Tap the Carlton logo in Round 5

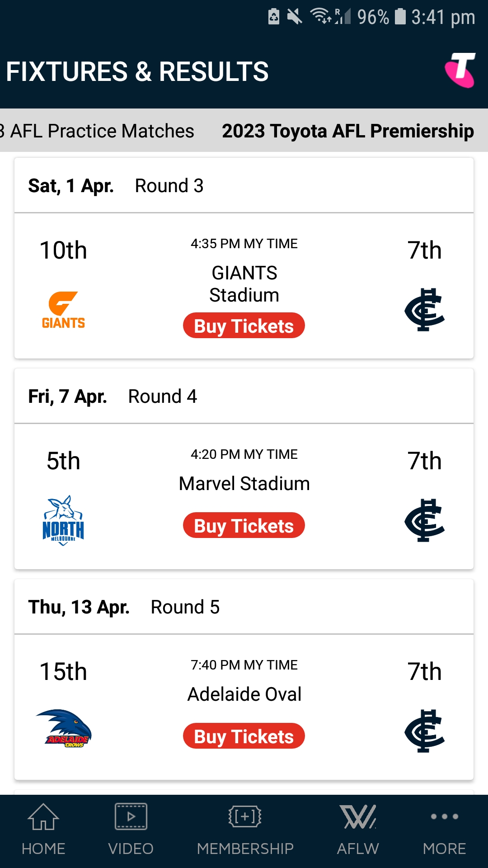(x=425, y=731)
